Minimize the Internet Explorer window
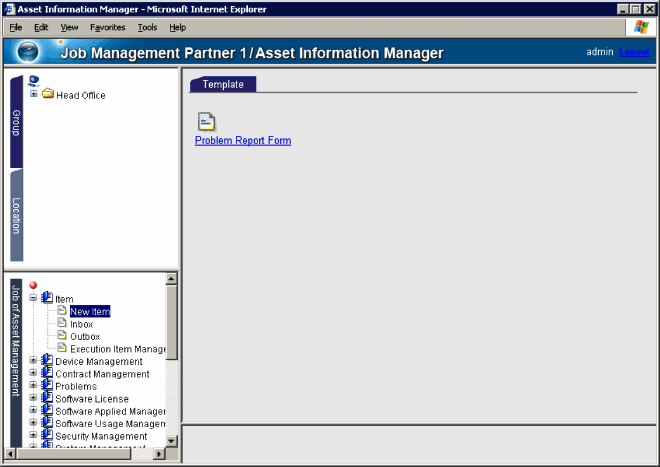The image size is (660, 467). pyautogui.click(x=623, y=9)
